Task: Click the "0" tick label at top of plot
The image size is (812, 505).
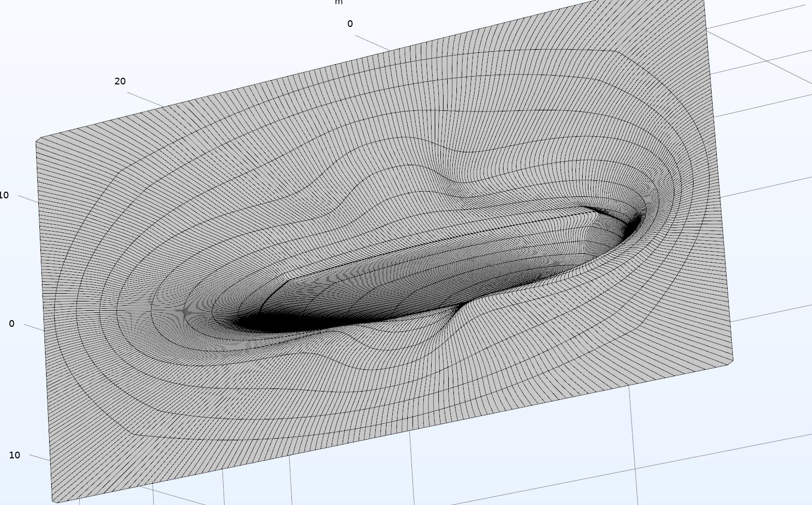Action: point(350,24)
